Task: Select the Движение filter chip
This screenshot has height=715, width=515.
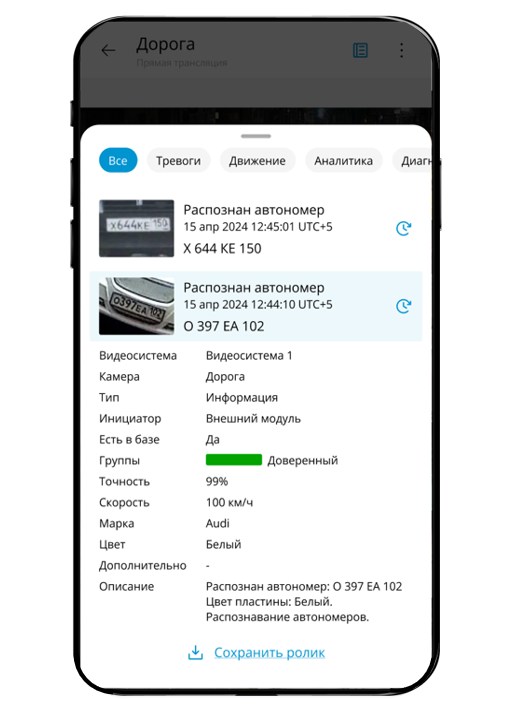Action: coord(257,161)
